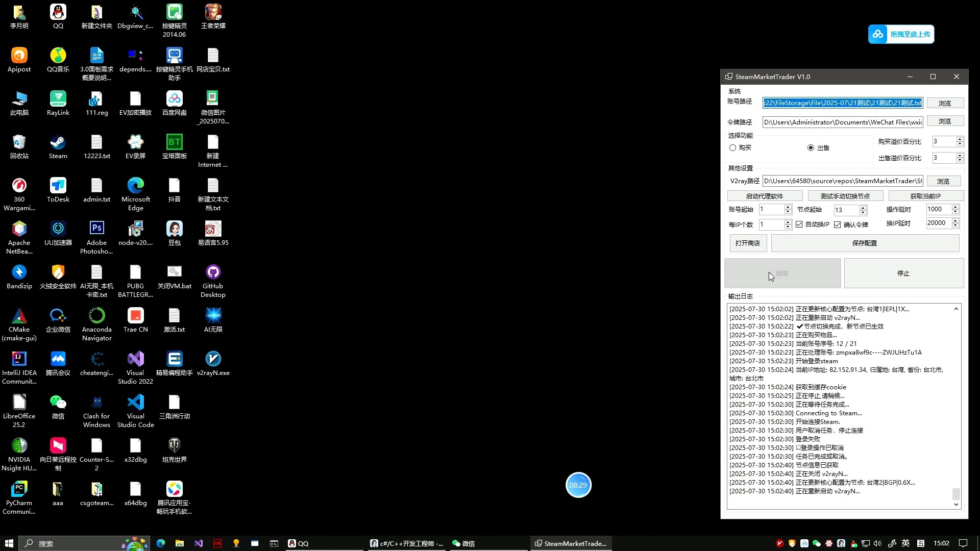Open File Explorer from taskbar
The image size is (980, 551).
coord(179,543)
